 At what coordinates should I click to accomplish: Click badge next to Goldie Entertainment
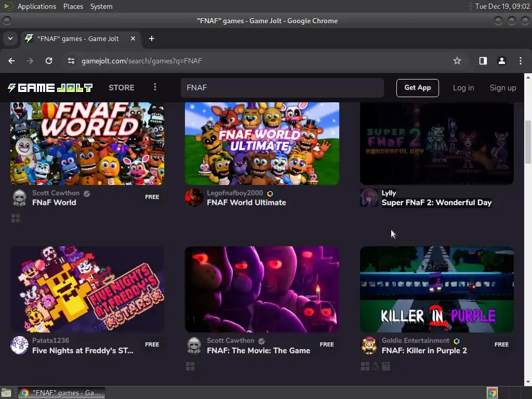click(x=457, y=341)
